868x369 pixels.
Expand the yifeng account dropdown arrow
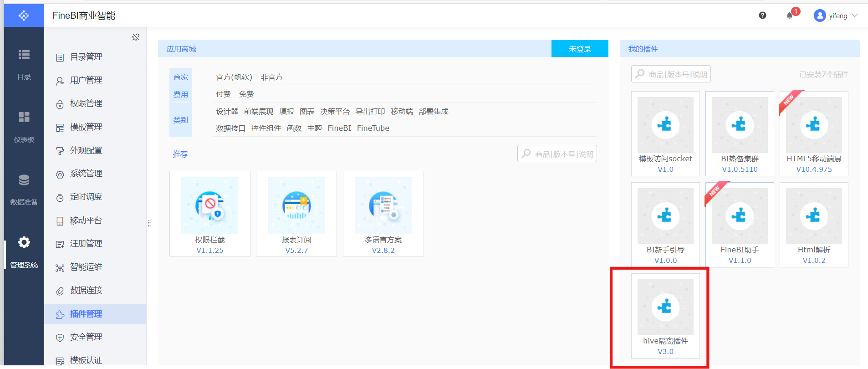point(855,15)
